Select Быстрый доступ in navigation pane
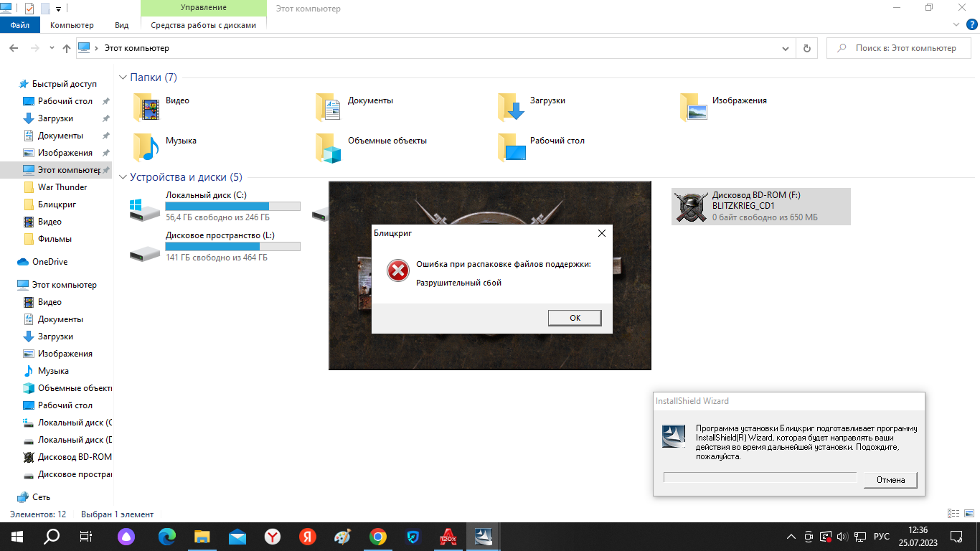The image size is (980, 551). (x=64, y=84)
